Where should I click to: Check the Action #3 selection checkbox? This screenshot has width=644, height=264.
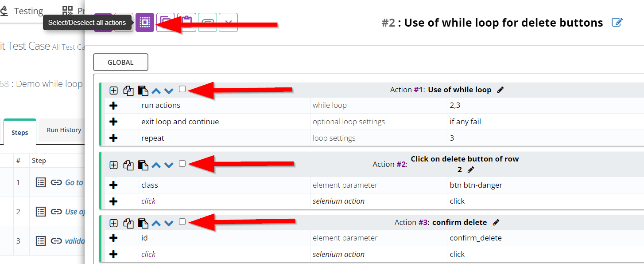[x=182, y=222]
